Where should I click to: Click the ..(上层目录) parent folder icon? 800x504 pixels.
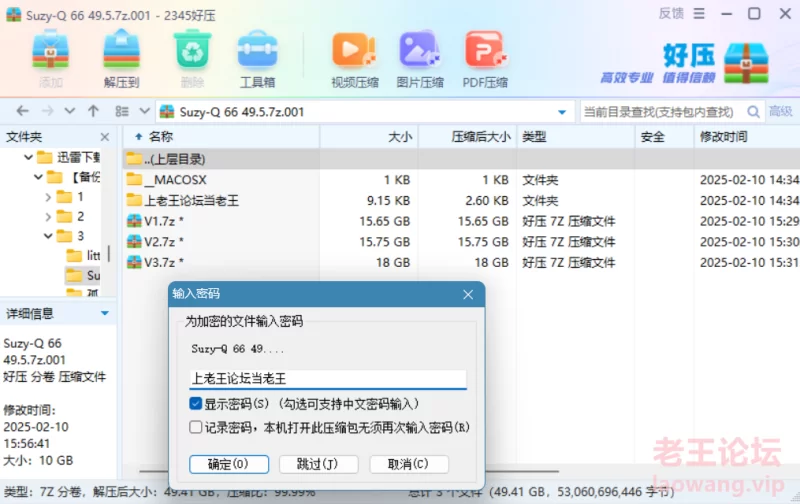click(134, 159)
